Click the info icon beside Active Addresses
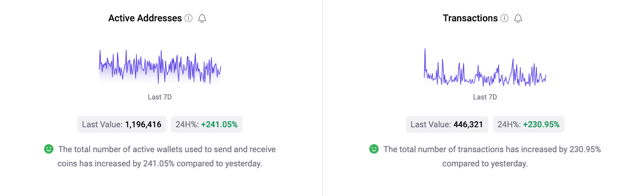 pyautogui.click(x=188, y=18)
